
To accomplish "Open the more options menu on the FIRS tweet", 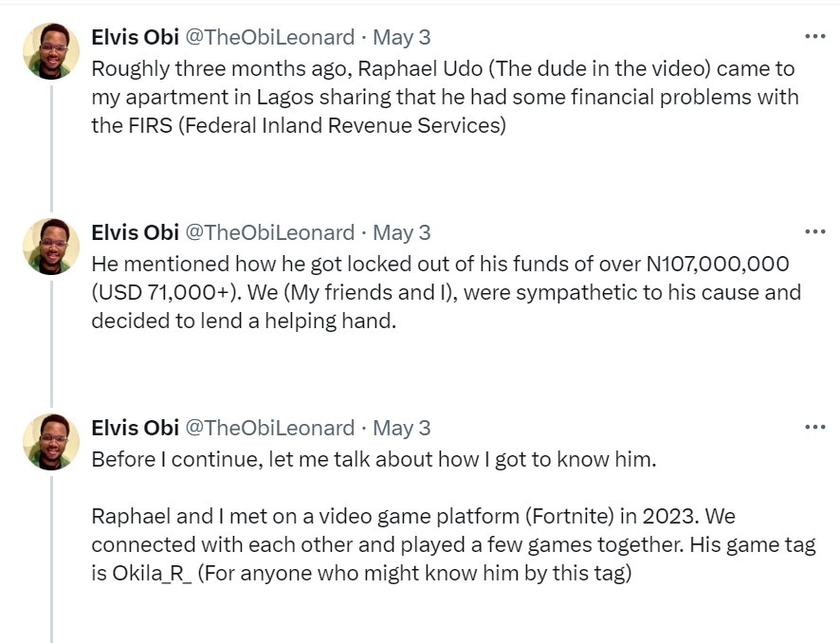I will coord(814,37).
